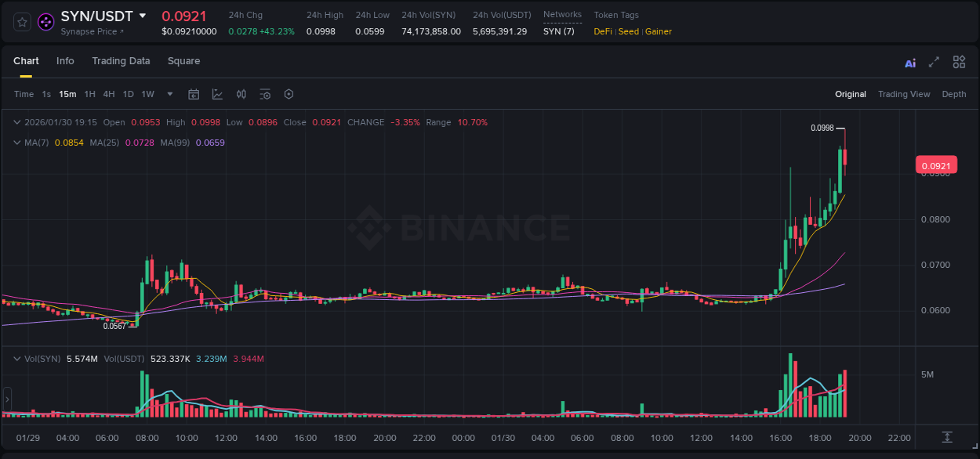Open additional timeframe intervals dropdown
This screenshot has width=980, height=459.
(x=169, y=94)
